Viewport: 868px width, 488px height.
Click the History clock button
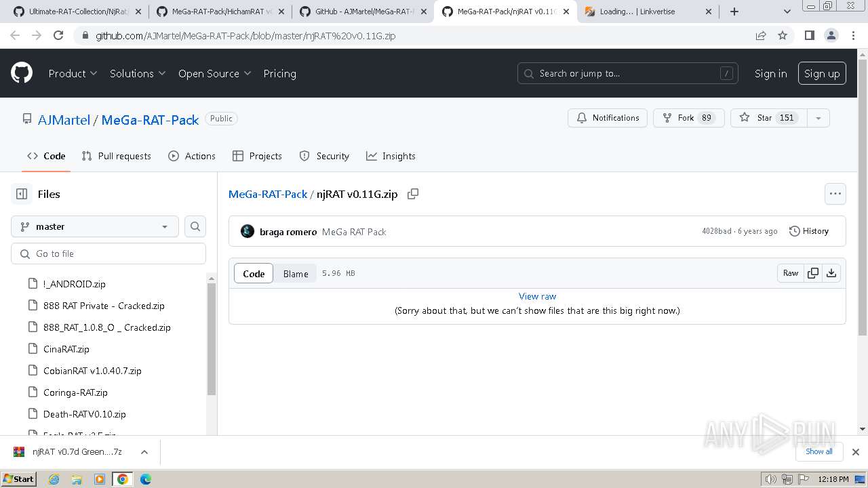point(809,231)
